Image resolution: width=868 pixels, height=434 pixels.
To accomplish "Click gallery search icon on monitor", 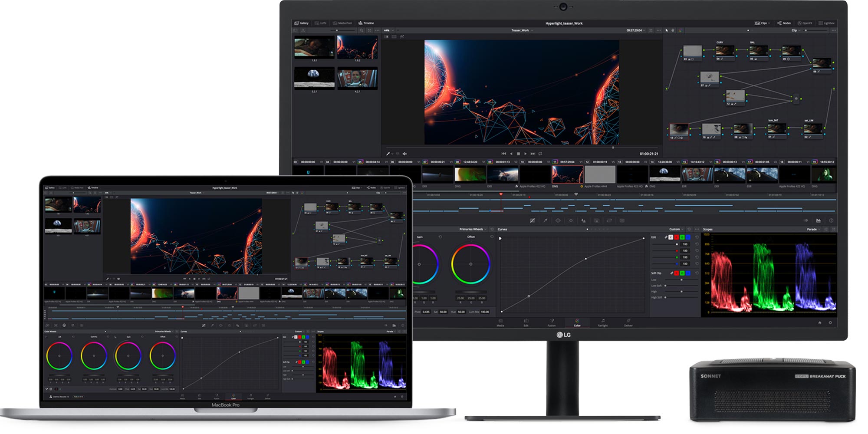I will (x=362, y=30).
